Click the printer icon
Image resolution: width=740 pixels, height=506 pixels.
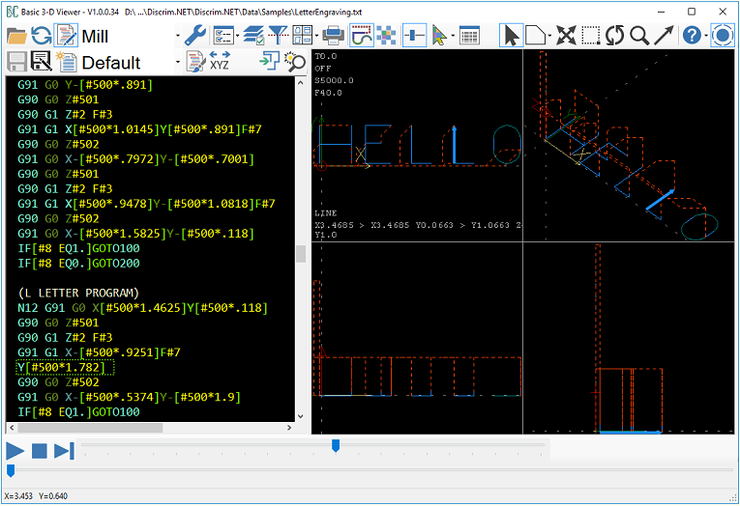click(x=333, y=36)
